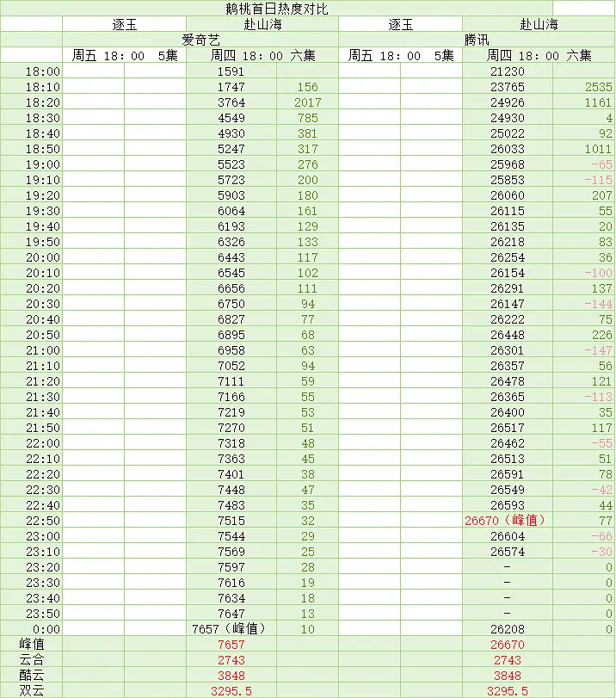616x698 pixels.
Task: Click the increment value 2535
Action: point(599,87)
